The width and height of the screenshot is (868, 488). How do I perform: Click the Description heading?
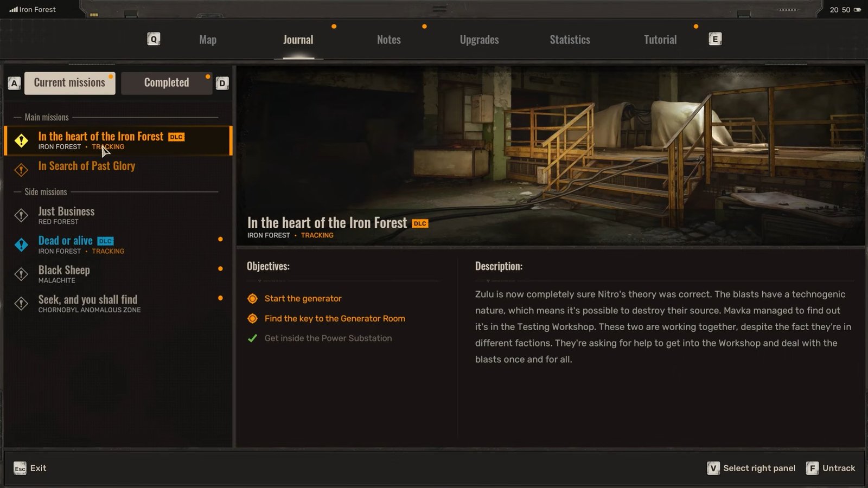[x=499, y=266]
